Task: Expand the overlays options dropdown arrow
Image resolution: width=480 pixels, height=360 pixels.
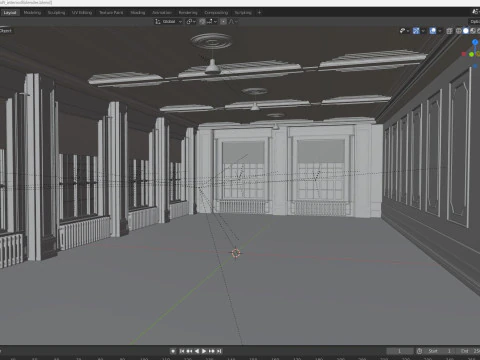Action: click(440, 31)
